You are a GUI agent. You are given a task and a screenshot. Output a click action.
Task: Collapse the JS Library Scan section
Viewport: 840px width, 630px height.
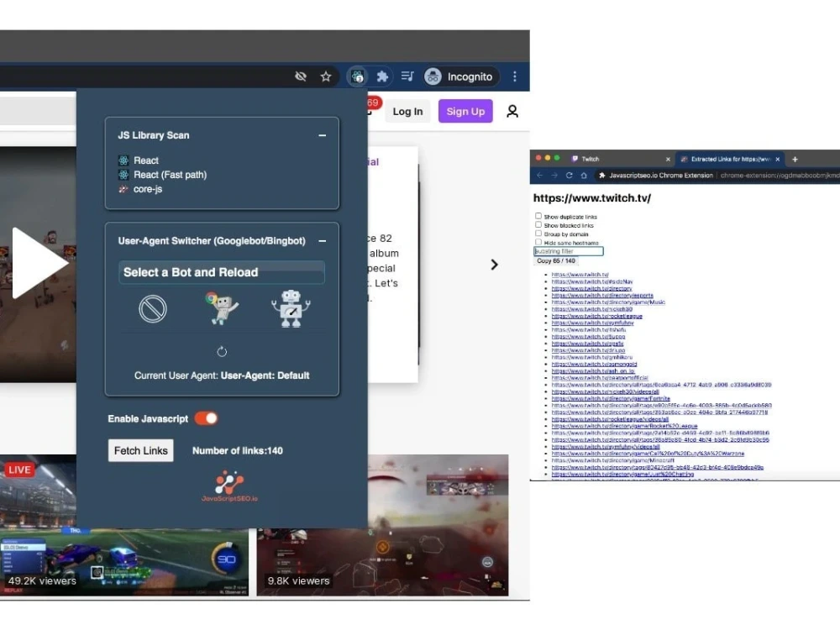(322, 135)
